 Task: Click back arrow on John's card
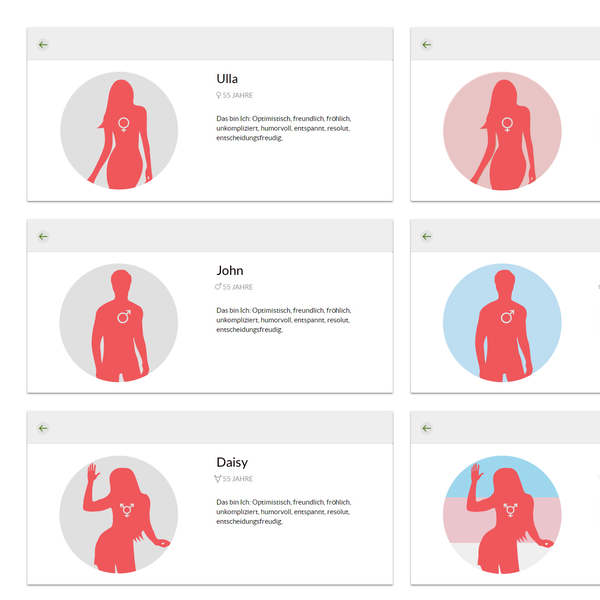click(43, 236)
